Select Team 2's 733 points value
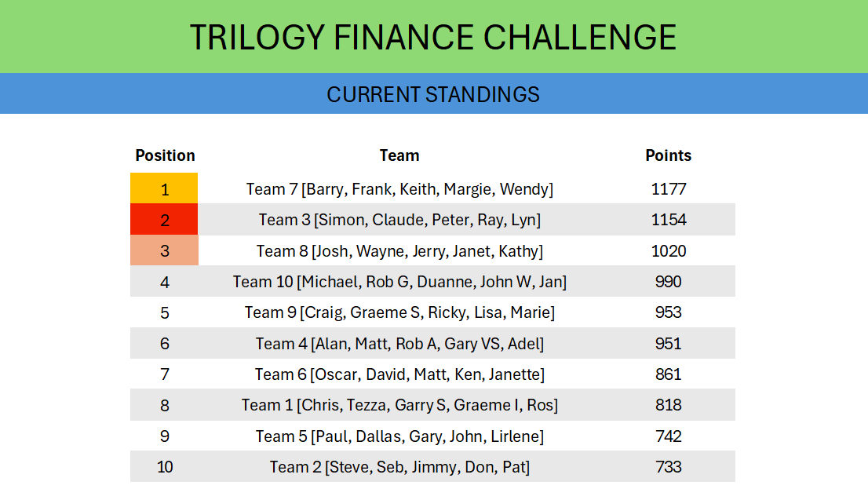This screenshot has height=489, width=868. 668,467
